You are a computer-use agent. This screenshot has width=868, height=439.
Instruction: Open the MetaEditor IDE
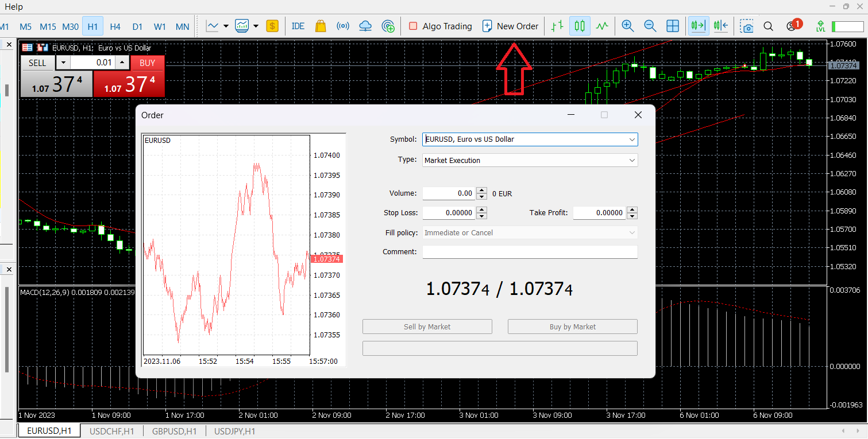[x=298, y=26]
